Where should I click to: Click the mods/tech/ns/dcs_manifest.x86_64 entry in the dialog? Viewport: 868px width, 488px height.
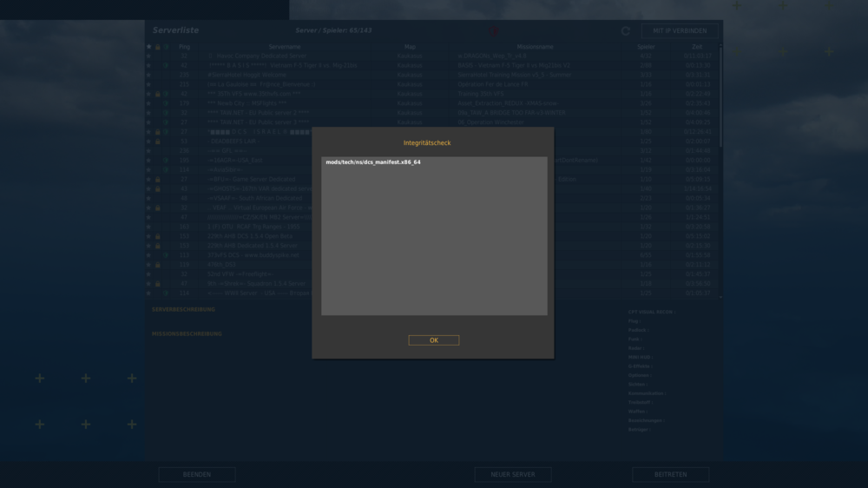(373, 162)
